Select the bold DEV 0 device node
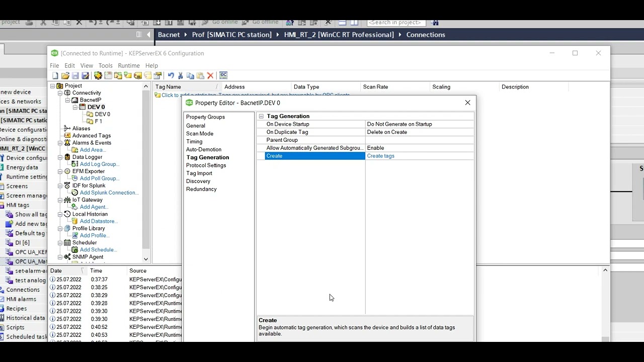Screen dimensions: 644x362 [x=96, y=107]
